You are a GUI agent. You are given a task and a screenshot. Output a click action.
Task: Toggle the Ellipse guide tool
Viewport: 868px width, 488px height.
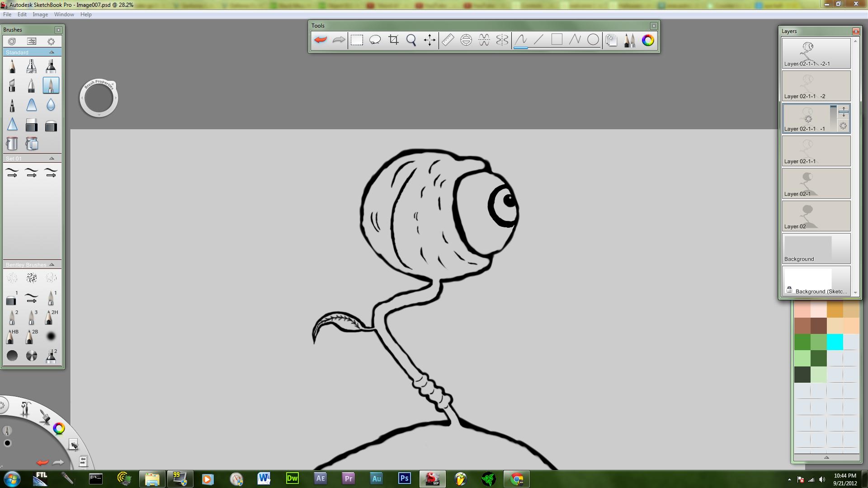pos(466,40)
